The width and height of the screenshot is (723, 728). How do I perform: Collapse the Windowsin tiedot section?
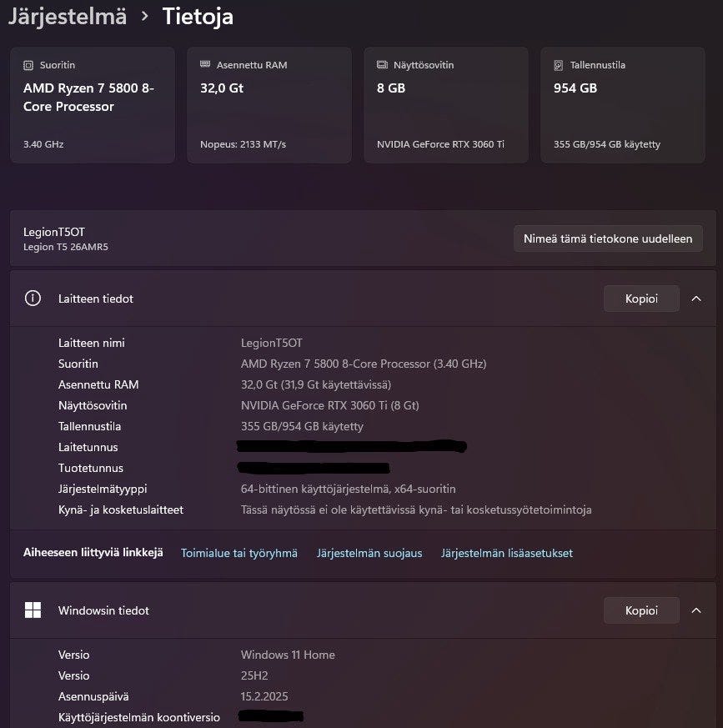point(696,610)
